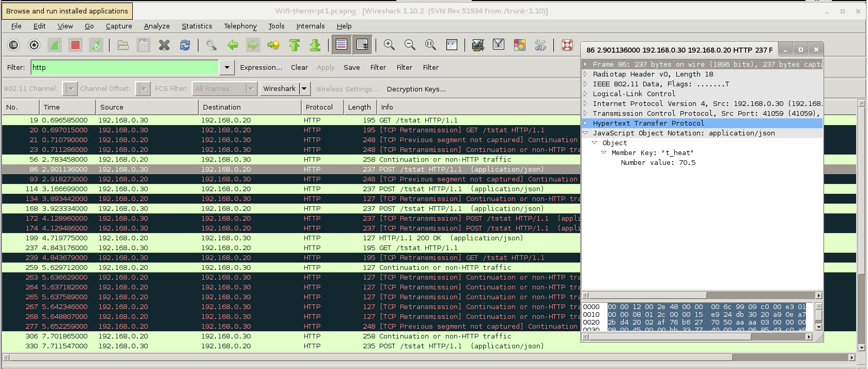Reset zoom to normal size
Viewport: 868px width, 369px height.
[x=431, y=45]
